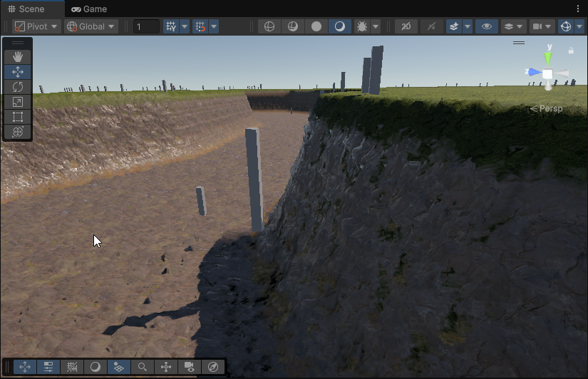Image resolution: width=588 pixels, height=379 pixels.
Task: Click the green Y axis cone
Action: pyautogui.click(x=548, y=58)
